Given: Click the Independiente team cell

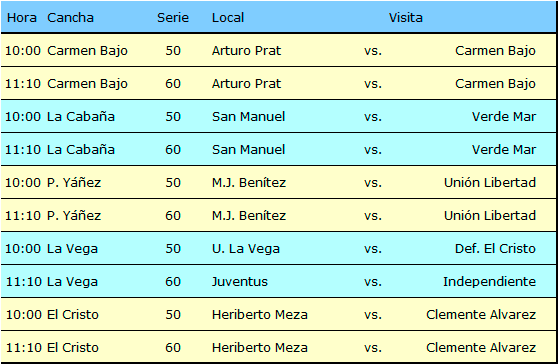Looking at the screenshot, I should (489, 282).
